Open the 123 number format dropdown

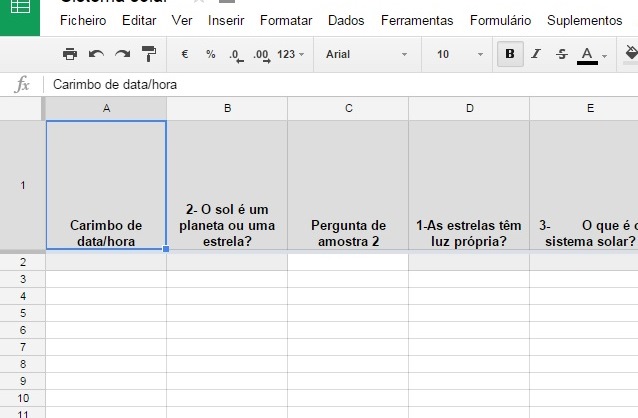click(291, 54)
